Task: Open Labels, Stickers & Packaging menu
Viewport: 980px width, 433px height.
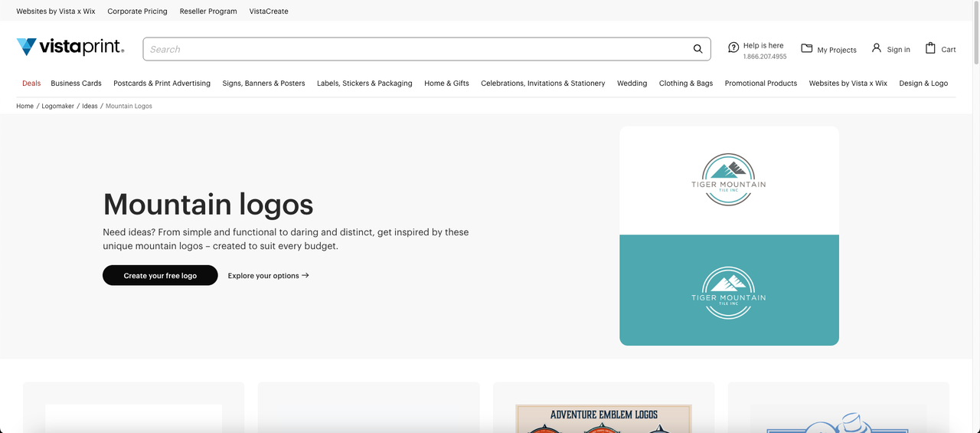Action: pos(364,83)
